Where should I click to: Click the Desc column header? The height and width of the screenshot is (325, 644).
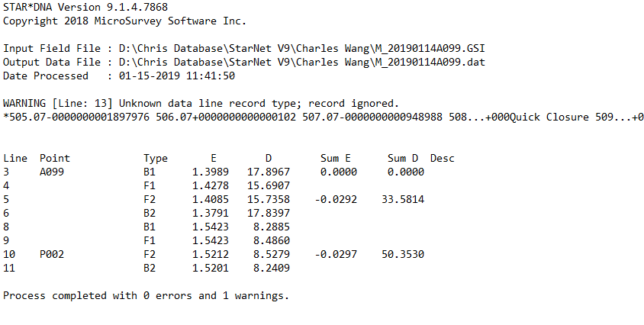[443, 158]
